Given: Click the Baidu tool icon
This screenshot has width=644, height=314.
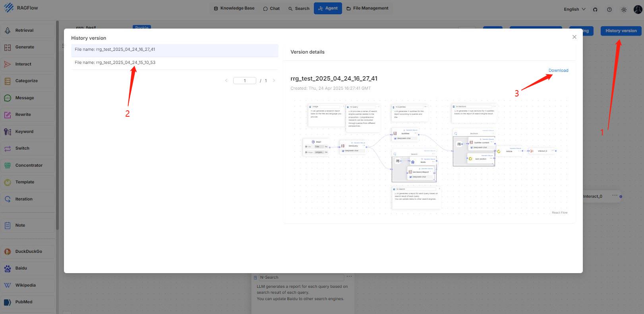Looking at the screenshot, I should (x=8, y=268).
